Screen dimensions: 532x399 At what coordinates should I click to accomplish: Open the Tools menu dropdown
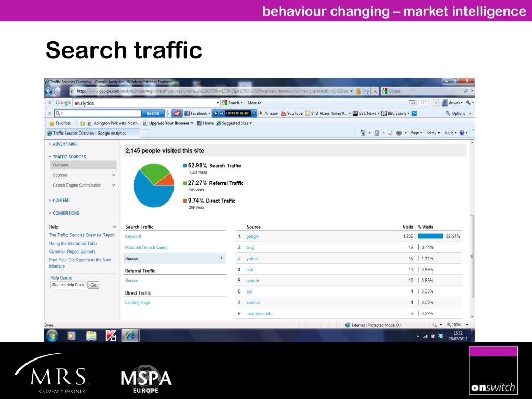pos(450,132)
